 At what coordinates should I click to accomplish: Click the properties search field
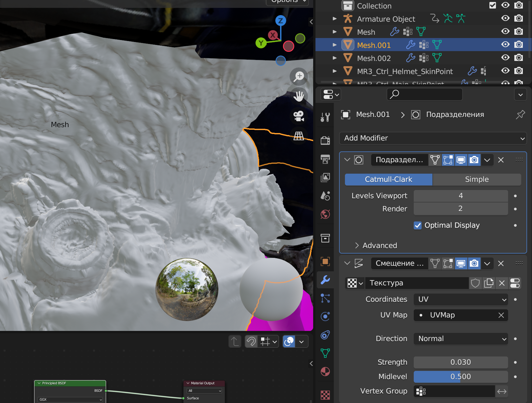pos(425,94)
